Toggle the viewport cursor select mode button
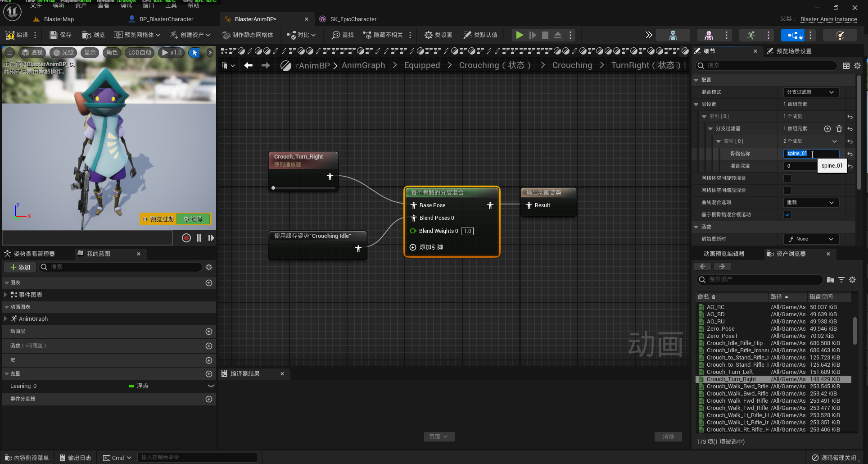The height and width of the screenshot is (464, 868). tap(195, 53)
